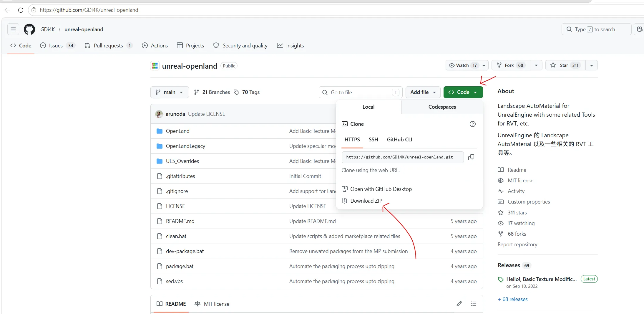The height and width of the screenshot is (314, 644).
Task: View the 311 stars link
Action: (x=512, y=213)
